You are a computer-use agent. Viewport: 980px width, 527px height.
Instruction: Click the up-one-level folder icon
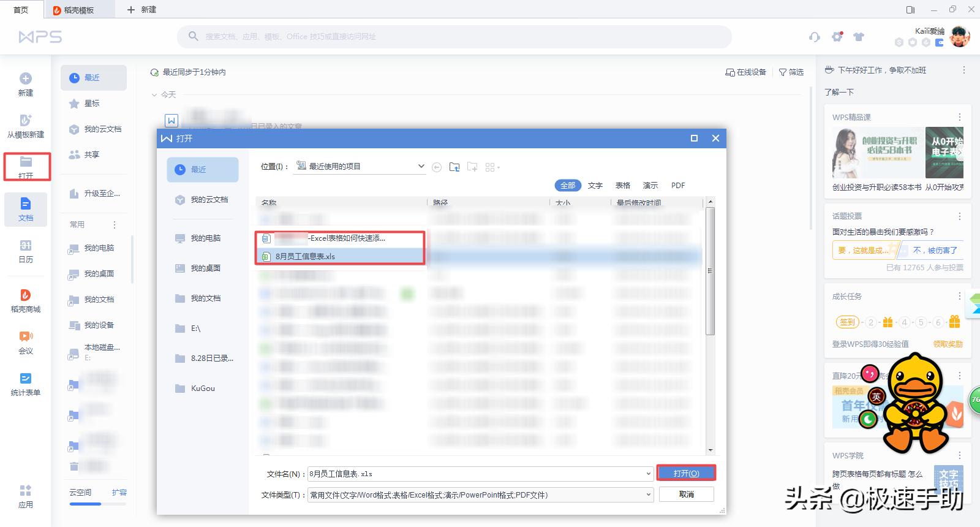tap(454, 167)
